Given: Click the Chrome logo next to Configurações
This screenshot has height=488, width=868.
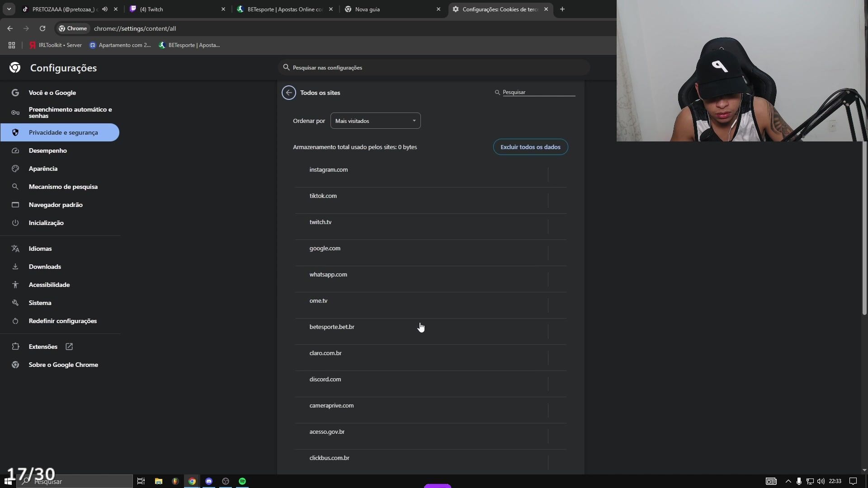Looking at the screenshot, I should tap(15, 68).
